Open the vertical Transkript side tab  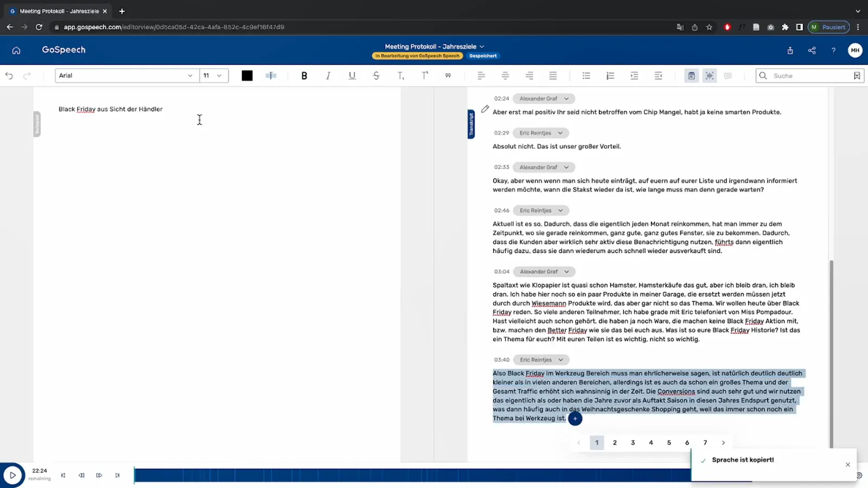[x=471, y=124]
